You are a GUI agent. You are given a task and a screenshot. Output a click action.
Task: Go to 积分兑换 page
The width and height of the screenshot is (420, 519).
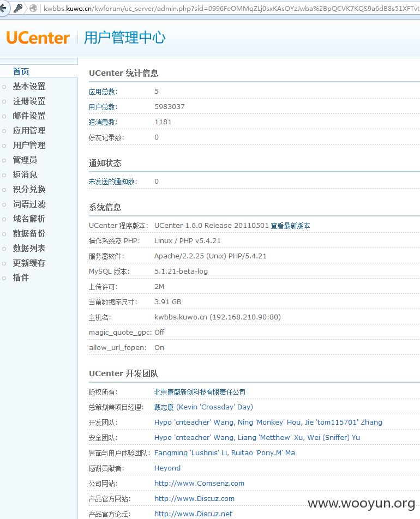coord(29,189)
